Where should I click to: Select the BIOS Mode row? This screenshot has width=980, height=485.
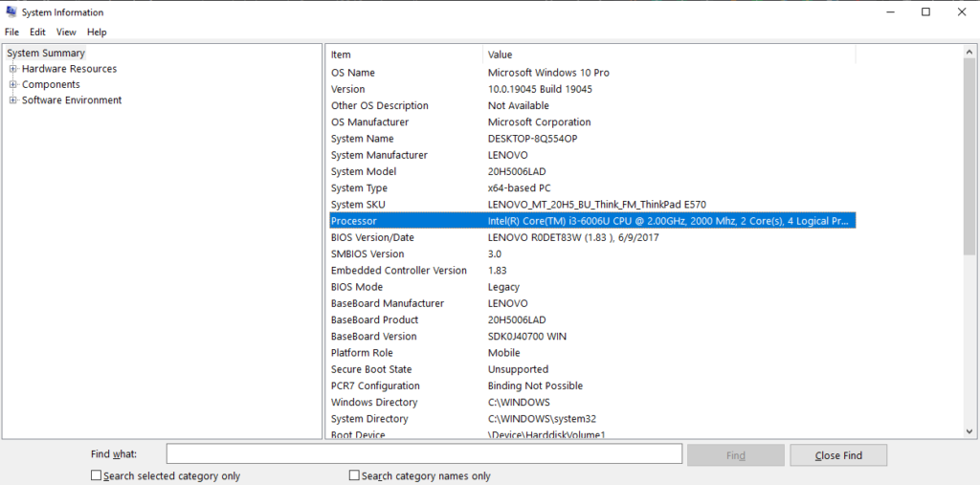(x=592, y=287)
